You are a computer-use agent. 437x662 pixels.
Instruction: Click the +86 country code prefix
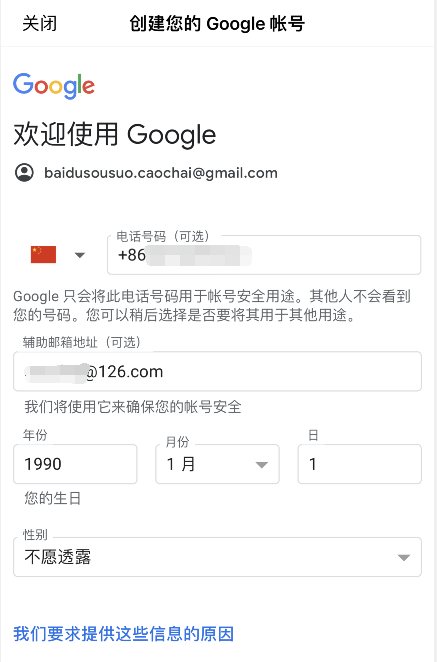[132, 255]
